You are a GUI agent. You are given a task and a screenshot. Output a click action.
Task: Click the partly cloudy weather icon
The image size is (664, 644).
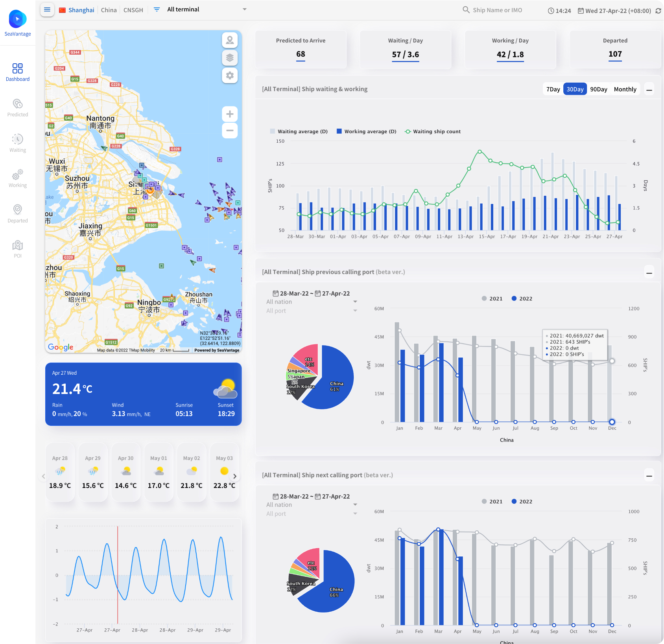(225, 389)
